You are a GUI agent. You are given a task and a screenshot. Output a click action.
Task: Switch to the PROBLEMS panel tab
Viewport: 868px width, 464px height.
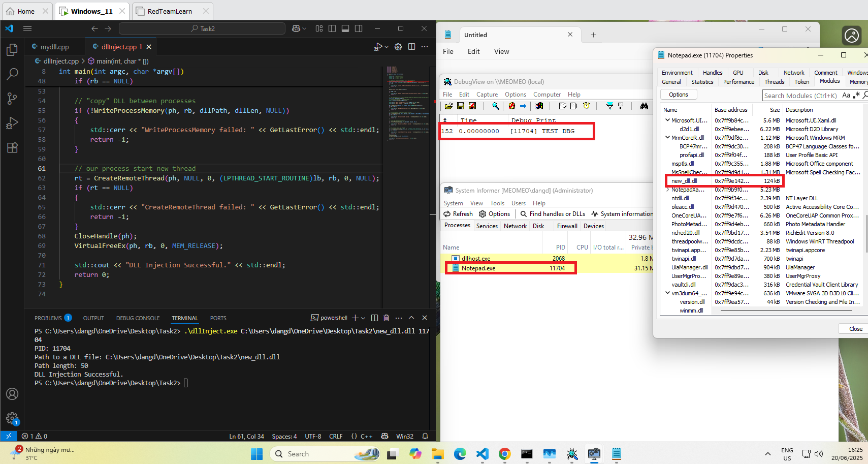click(x=53, y=318)
